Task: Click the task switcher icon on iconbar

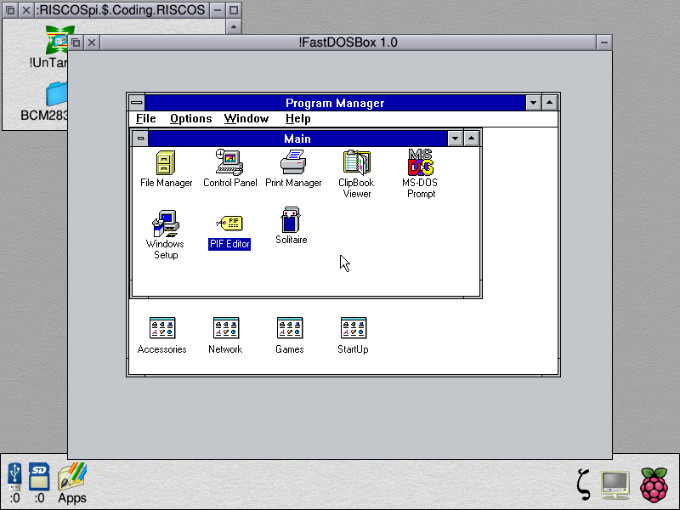Action: point(584,484)
